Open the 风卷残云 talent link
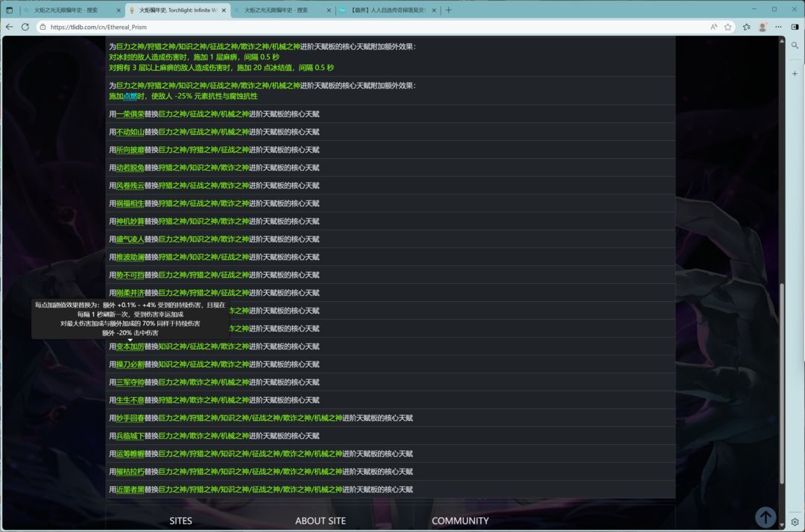The width and height of the screenshot is (805, 532). (x=130, y=186)
